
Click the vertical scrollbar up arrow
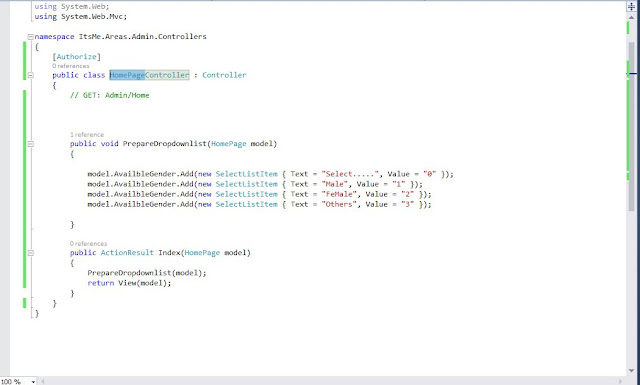(x=631, y=17)
